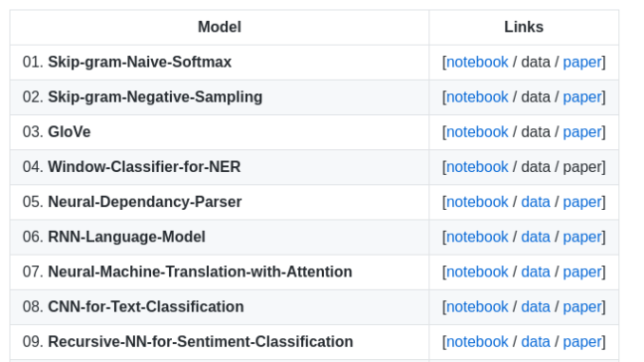Image resolution: width=644 pixels, height=362 pixels.
Task: Click the Recursive-NN-for-Sentiment-Classification paper link
Action: [x=582, y=341]
